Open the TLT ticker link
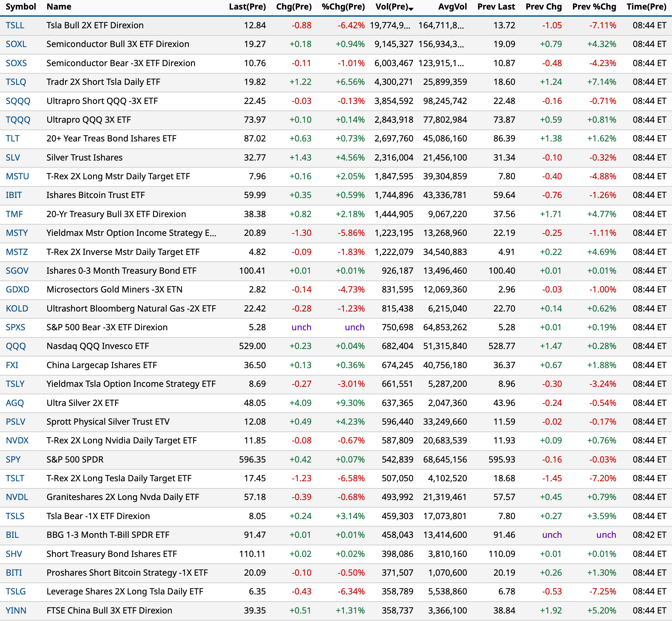672x621 pixels. [x=13, y=139]
